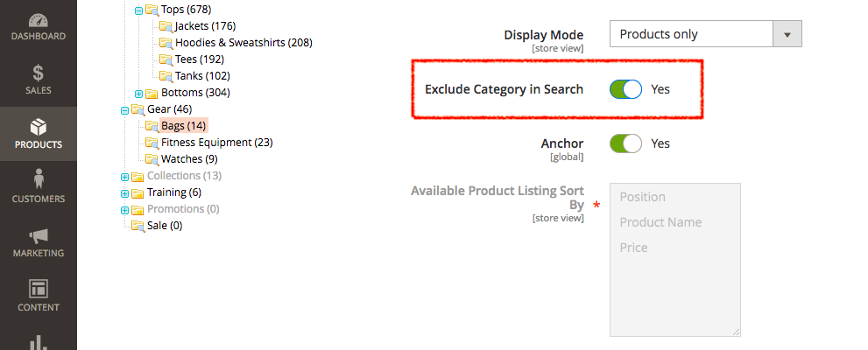Collapse the Gear category tree
868x350 pixels.
coord(124,110)
